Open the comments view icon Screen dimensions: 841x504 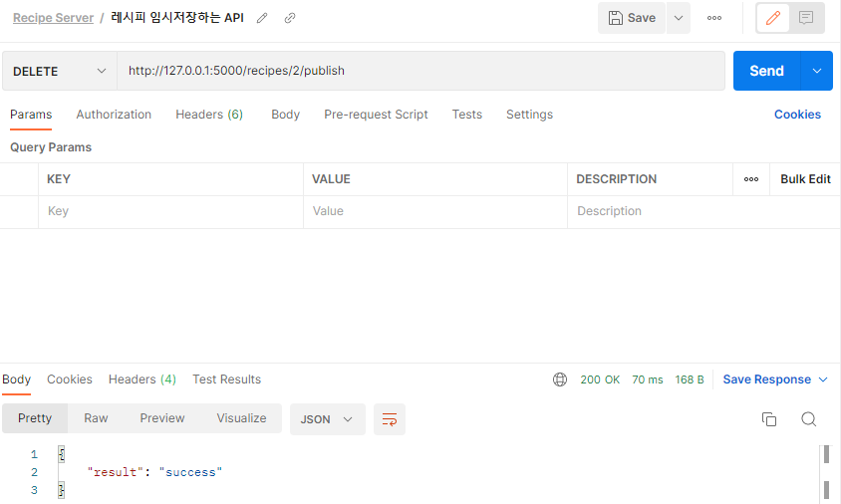(x=805, y=18)
